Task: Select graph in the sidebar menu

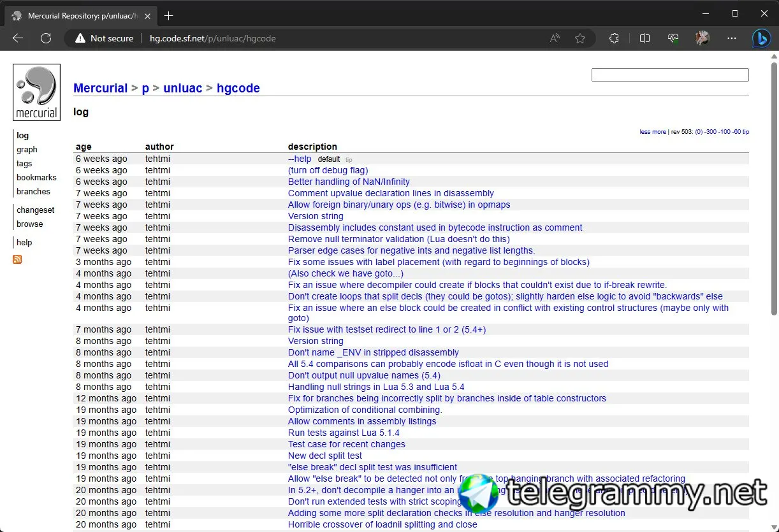Action: (x=27, y=150)
